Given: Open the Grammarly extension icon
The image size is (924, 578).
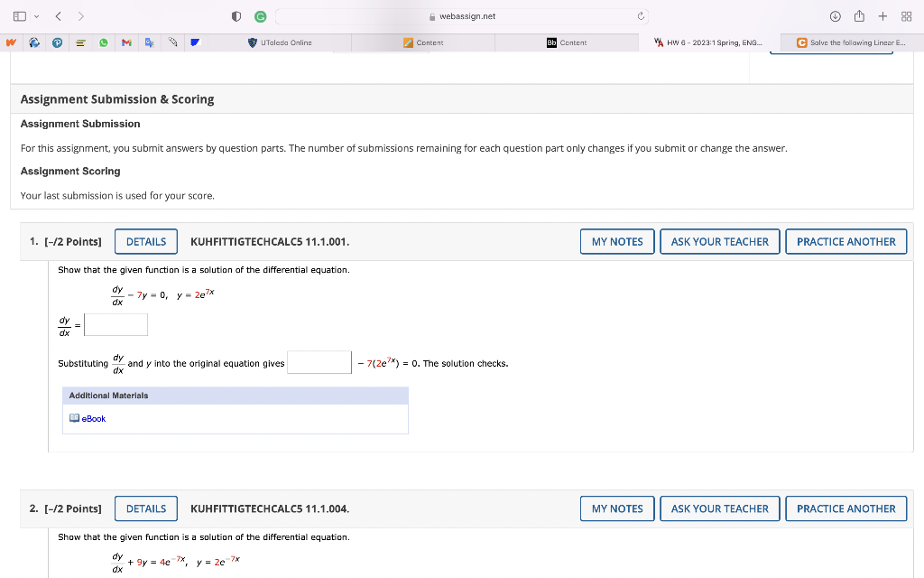Looking at the screenshot, I should (259, 15).
